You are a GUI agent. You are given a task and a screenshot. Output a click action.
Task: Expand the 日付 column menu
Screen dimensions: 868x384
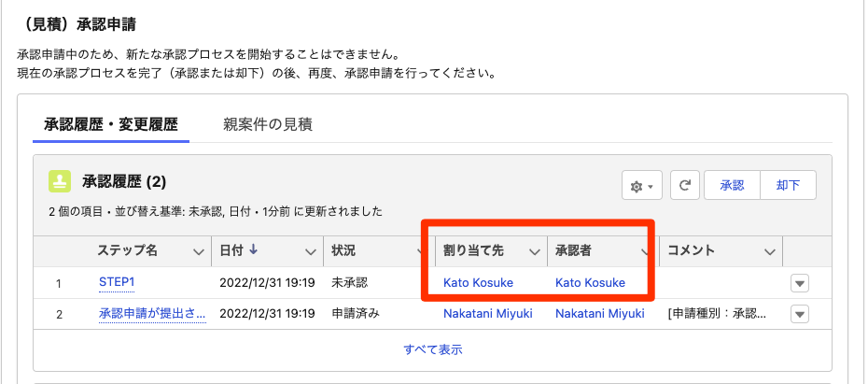(311, 252)
